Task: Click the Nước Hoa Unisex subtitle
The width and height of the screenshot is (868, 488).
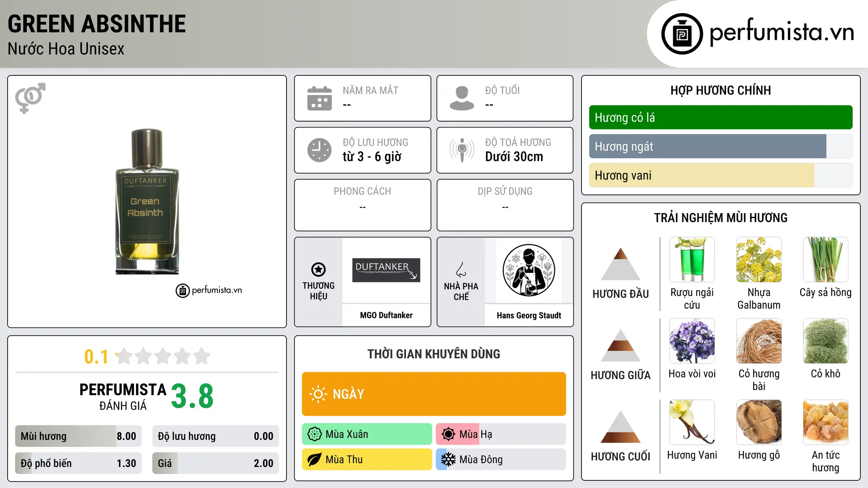Action: pos(66,49)
